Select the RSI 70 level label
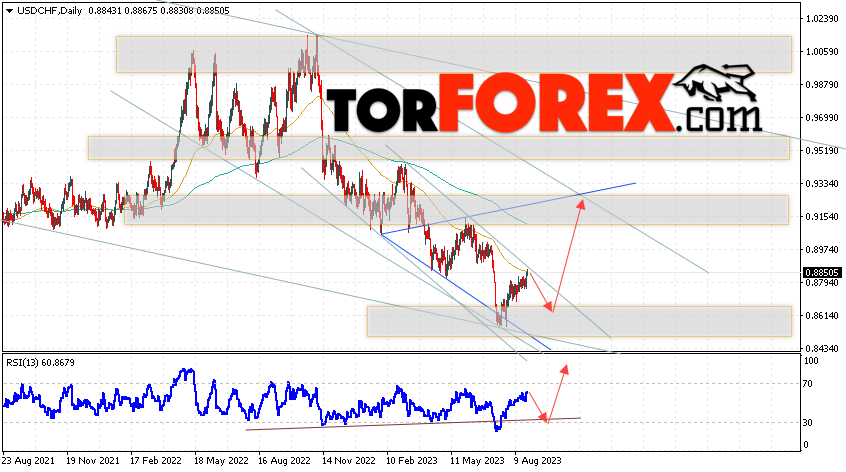The image size is (846, 472). point(807,384)
